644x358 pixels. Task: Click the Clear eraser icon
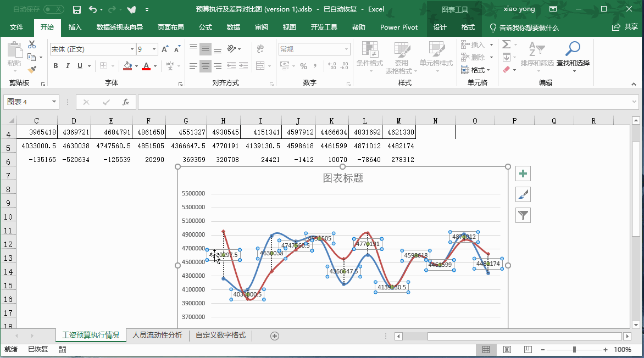507,69
